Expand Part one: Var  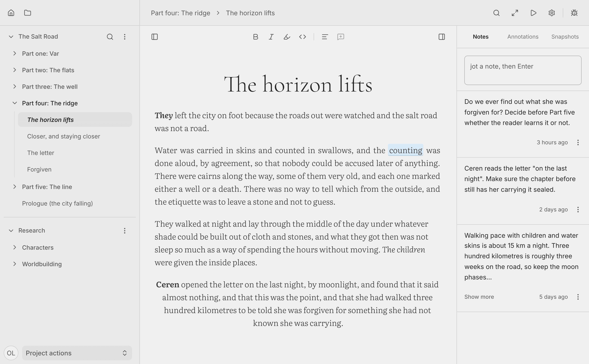point(15,53)
